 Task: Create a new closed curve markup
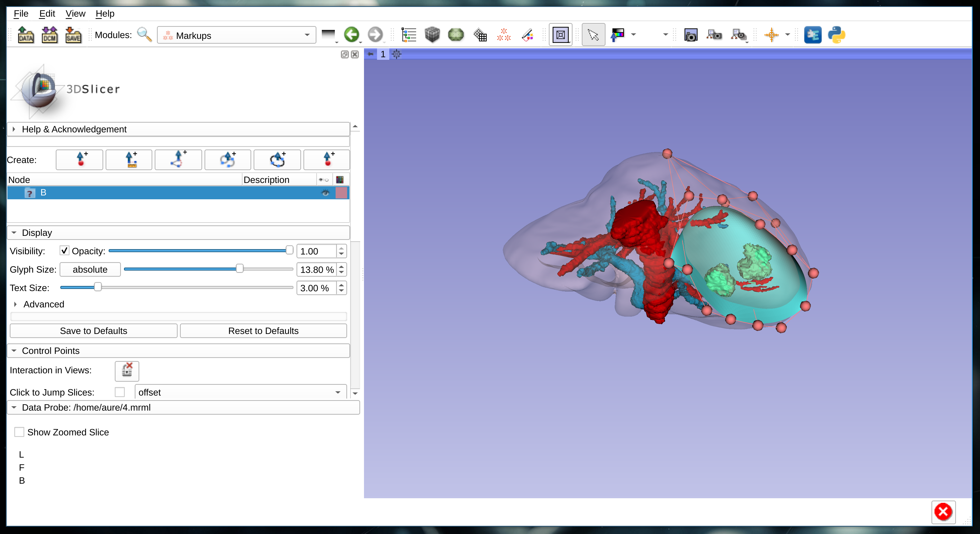277,160
